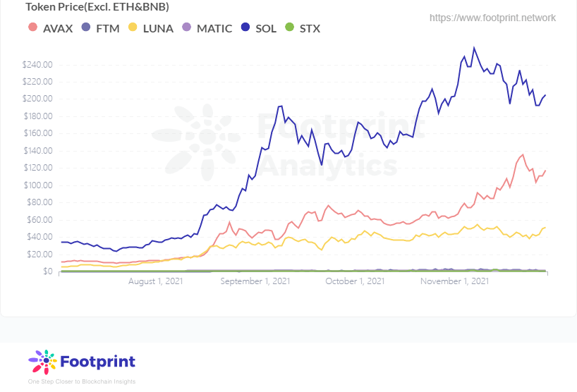Hide the LUNA series via legend
Screen dimensions: 577x392
click(158, 28)
